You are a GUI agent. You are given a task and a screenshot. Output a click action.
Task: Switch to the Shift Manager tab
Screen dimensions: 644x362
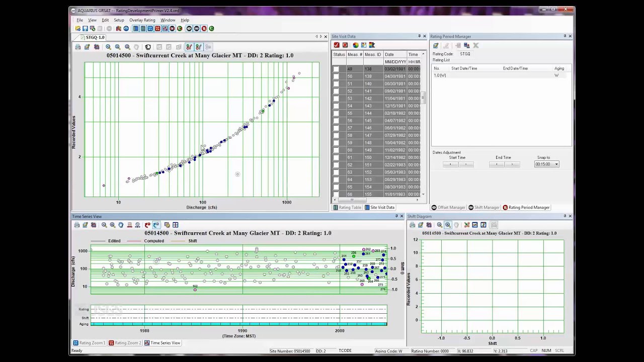[x=484, y=207]
